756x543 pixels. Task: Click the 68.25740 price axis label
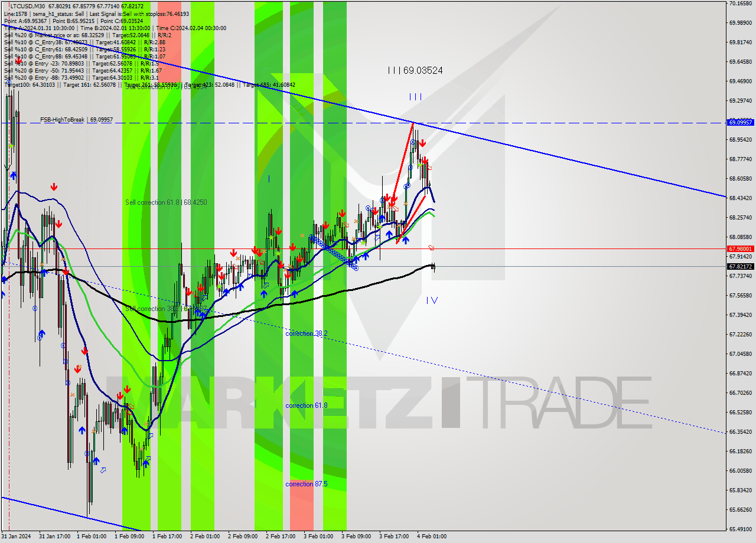(741, 218)
